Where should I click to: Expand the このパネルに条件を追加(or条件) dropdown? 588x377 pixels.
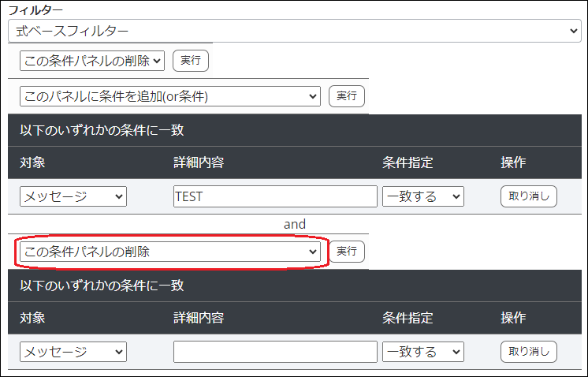pyautogui.click(x=170, y=96)
